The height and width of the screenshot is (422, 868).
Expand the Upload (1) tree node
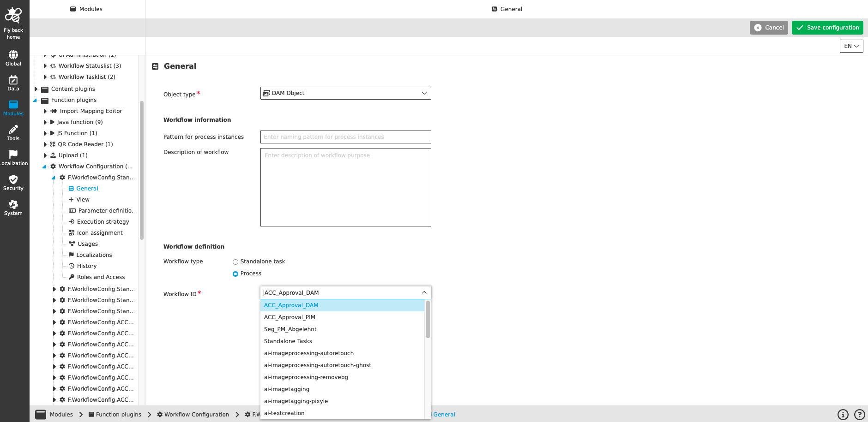tap(45, 155)
